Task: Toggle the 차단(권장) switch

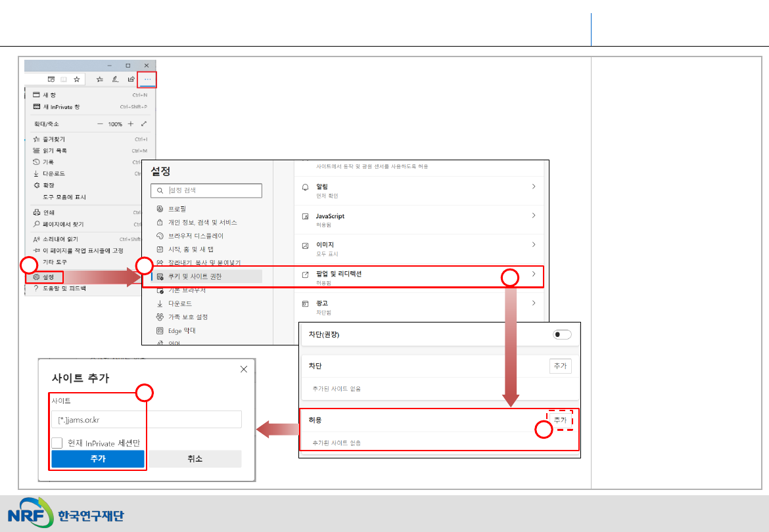Action: pyautogui.click(x=562, y=334)
